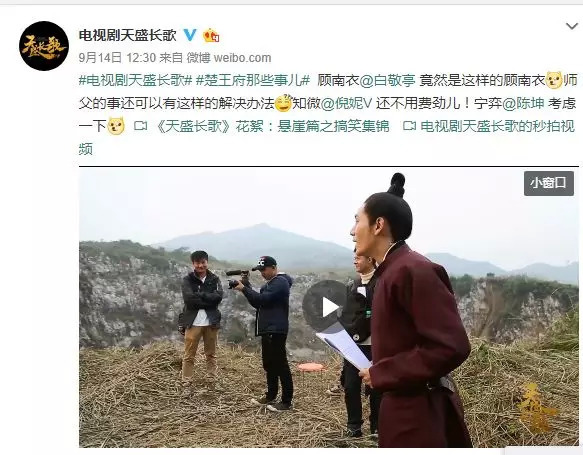Open the 微博 weibo.com source link
Screen dimensions: 583x455
tap(229, 58)
